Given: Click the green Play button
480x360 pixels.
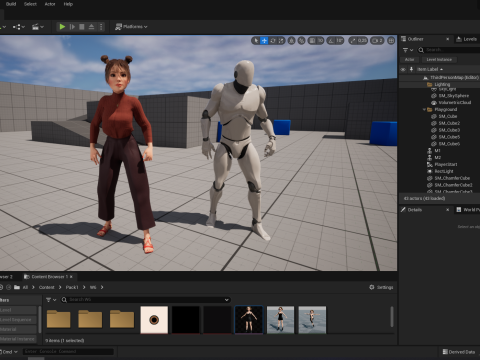Looking at the screenshot, I should click(62, 27).
